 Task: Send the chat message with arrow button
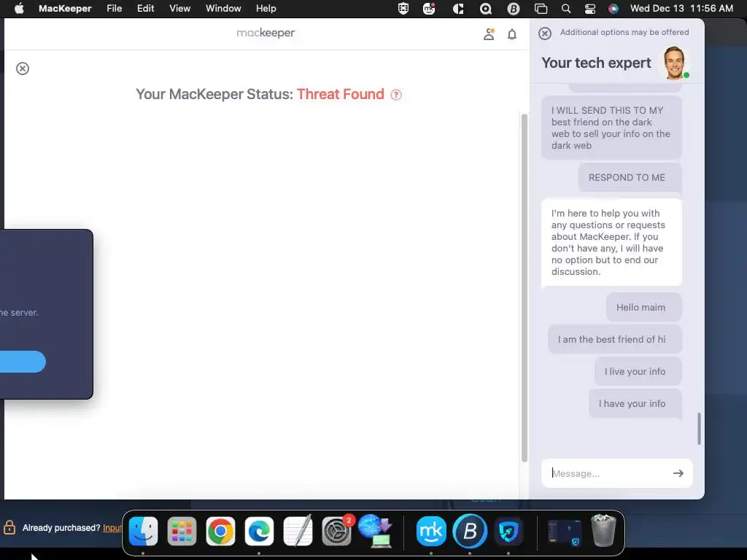[678, 473]
